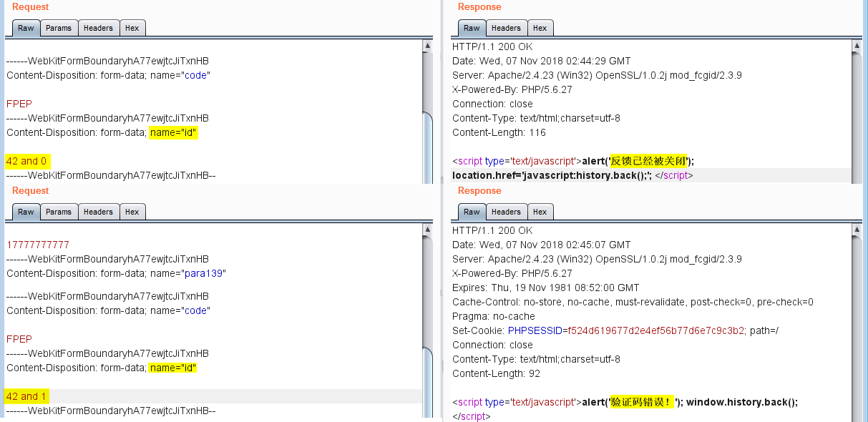This screenshot has width=868, height=422.
Task: Open the Headers tab in the bottom Request panel
Action: click(98, 212)
